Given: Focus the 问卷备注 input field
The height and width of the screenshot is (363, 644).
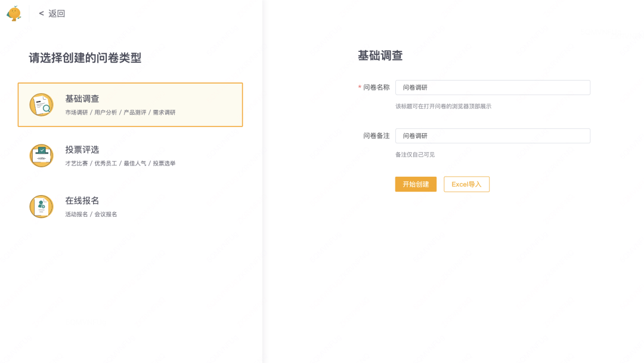Looking at the screenshot, I should [493, 136].
